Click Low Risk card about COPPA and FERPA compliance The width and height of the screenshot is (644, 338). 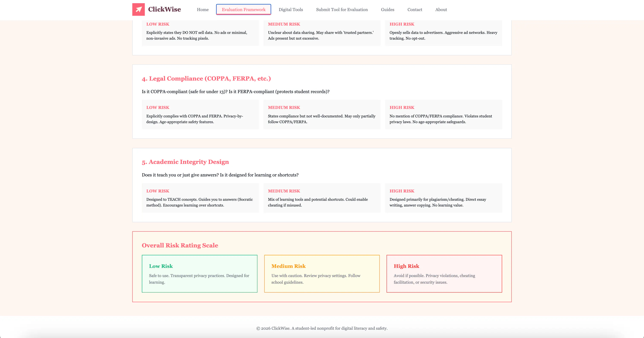tap(200, 115)
